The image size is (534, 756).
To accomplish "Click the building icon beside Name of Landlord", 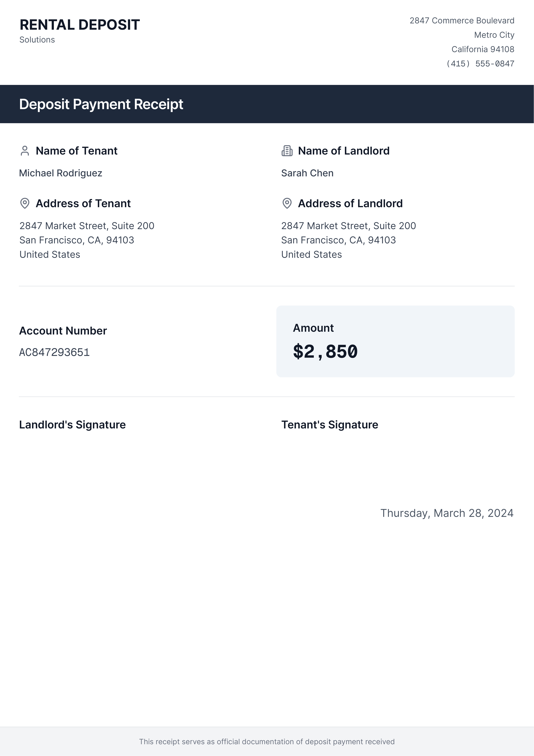I will 287,151.
